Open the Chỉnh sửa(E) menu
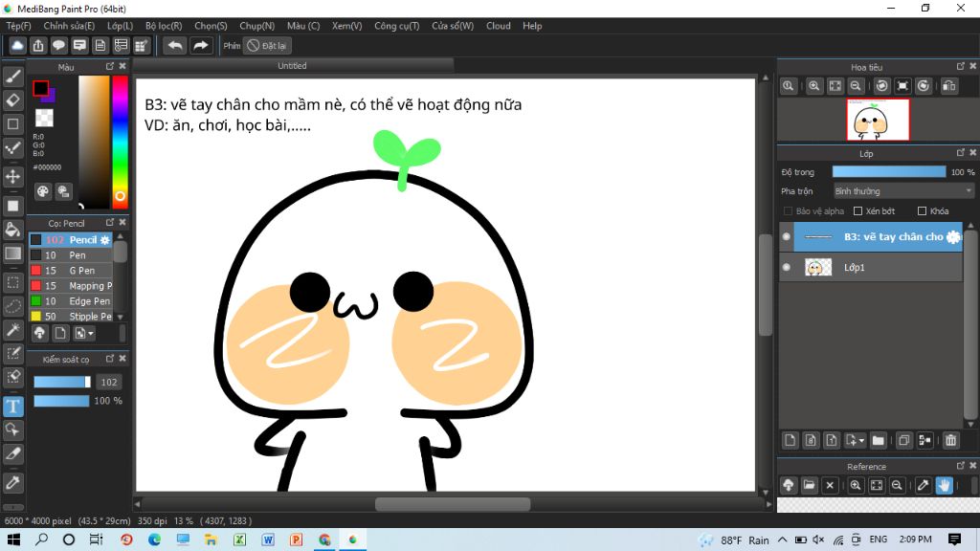The image size is (980, 551). 69,26
